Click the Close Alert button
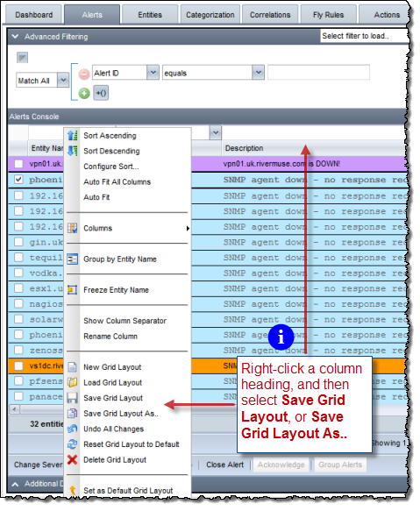420x511 pixels. [225, 465]
